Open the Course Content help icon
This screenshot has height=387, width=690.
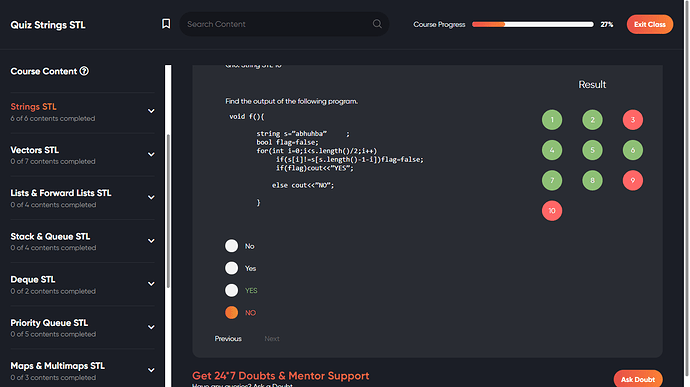[84, 71]
